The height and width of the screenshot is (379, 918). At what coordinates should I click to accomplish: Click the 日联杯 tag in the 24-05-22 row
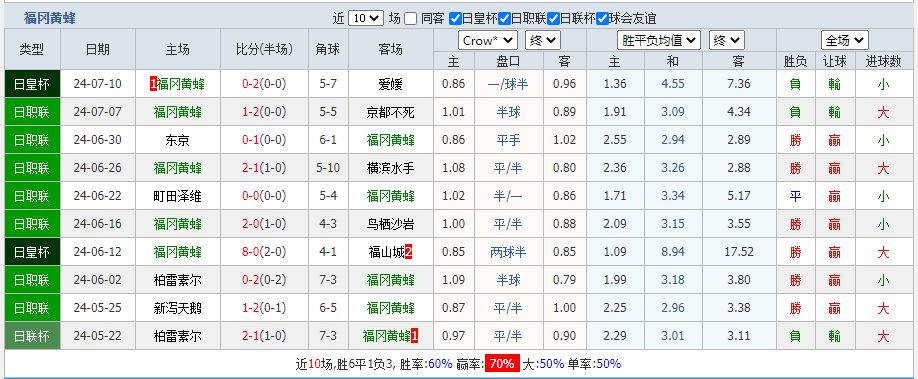(32, 336)
